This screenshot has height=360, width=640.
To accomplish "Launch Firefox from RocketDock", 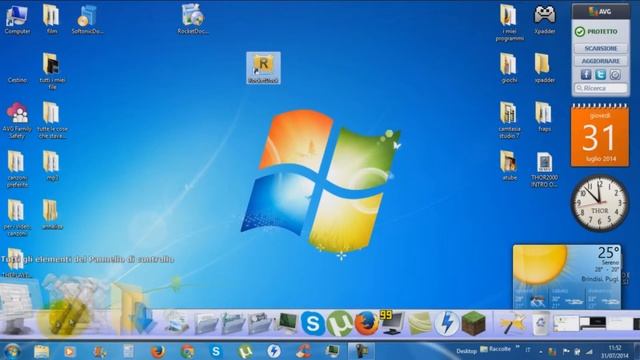I will 366,324.
